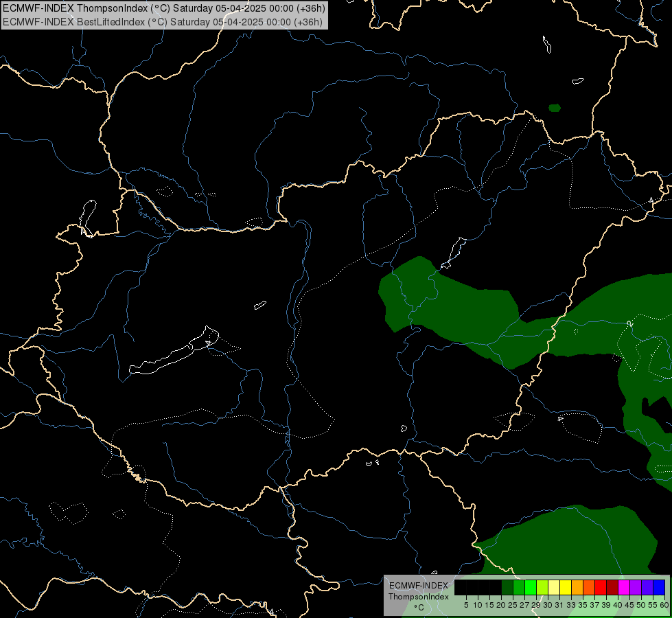Select the dark green 20-25 legend swatch
The image size is (672, 618).
tap(507, 587)
